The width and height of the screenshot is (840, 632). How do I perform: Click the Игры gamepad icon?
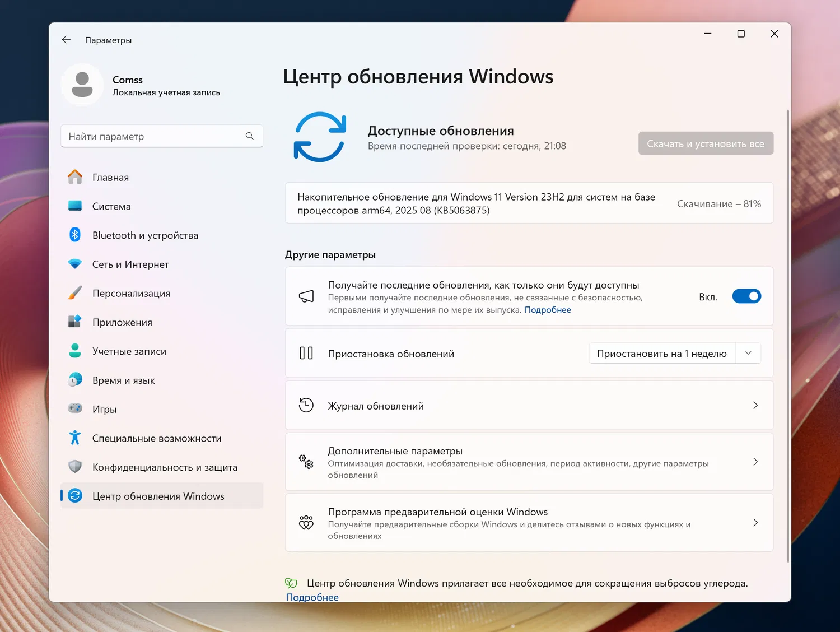[75, 408]
